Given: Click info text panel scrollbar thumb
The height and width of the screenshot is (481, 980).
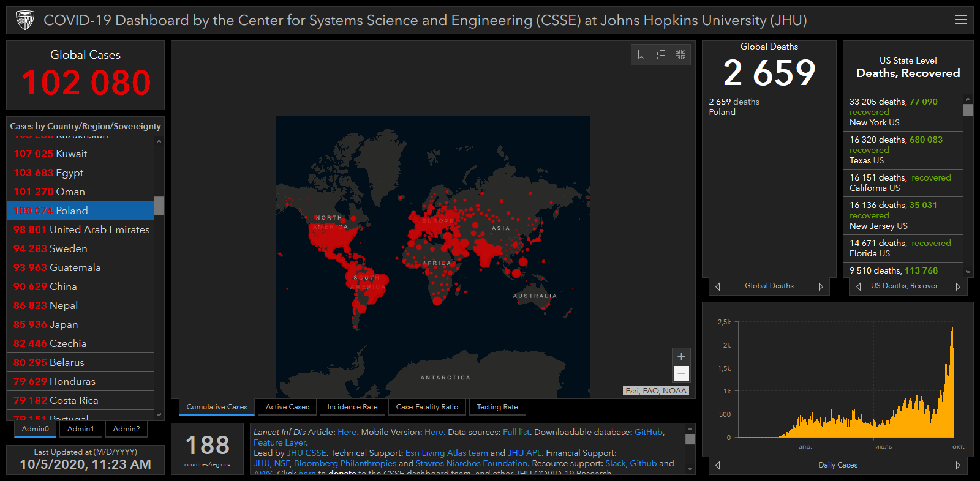Looking at the screenshot, I should (x=690, y=439).
